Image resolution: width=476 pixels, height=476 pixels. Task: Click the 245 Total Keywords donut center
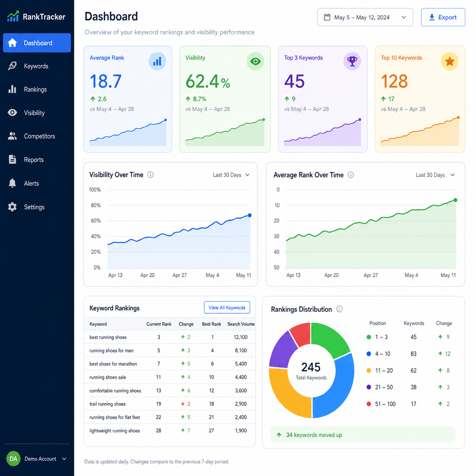pyautogui.click(x=311, y=370)
